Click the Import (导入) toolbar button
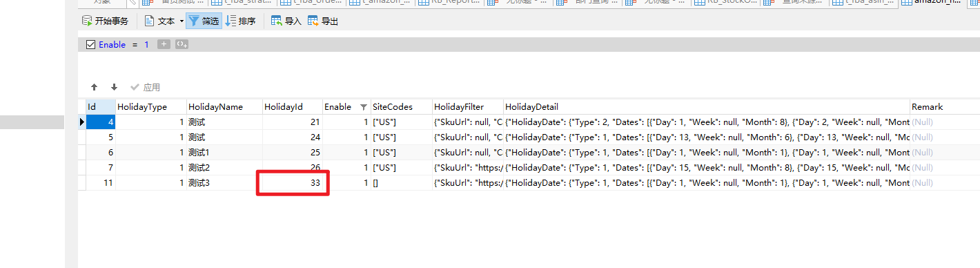This screenshot has width=980, height=268. (x=286, y=21)
